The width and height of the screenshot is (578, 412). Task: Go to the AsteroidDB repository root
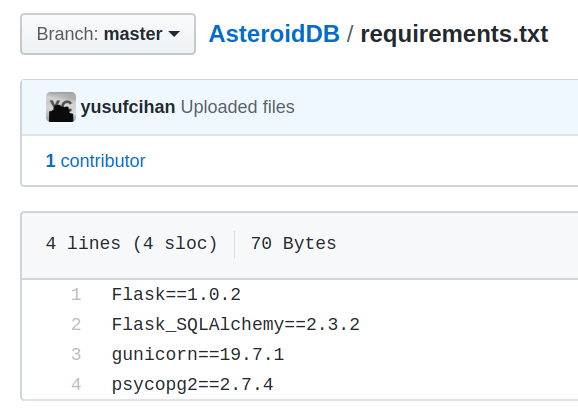[274, 34]
